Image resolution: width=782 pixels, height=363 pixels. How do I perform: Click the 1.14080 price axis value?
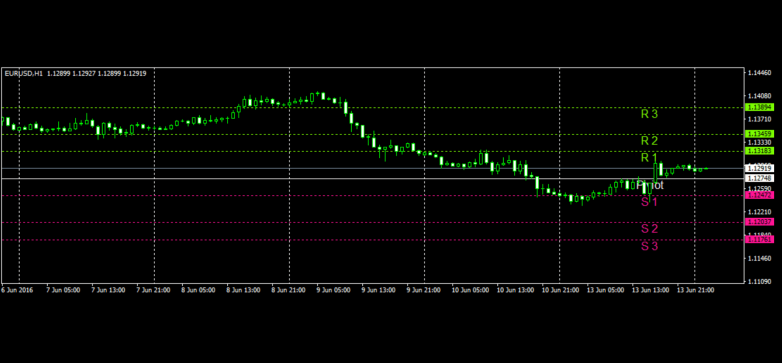(x=759, y=96)
